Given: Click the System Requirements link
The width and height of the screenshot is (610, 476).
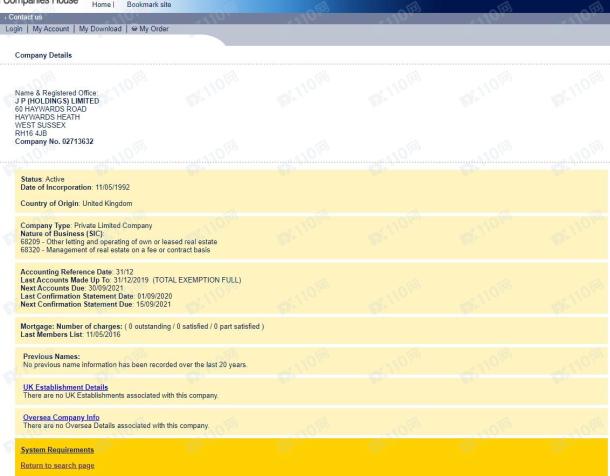Looking at the screenshot, I should [x=57, y=450].
